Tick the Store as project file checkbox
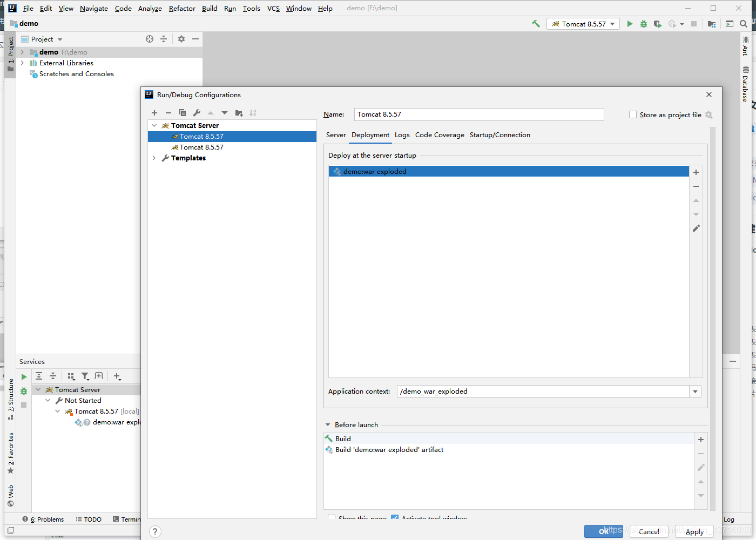756x540 pixels. point(633,114)
